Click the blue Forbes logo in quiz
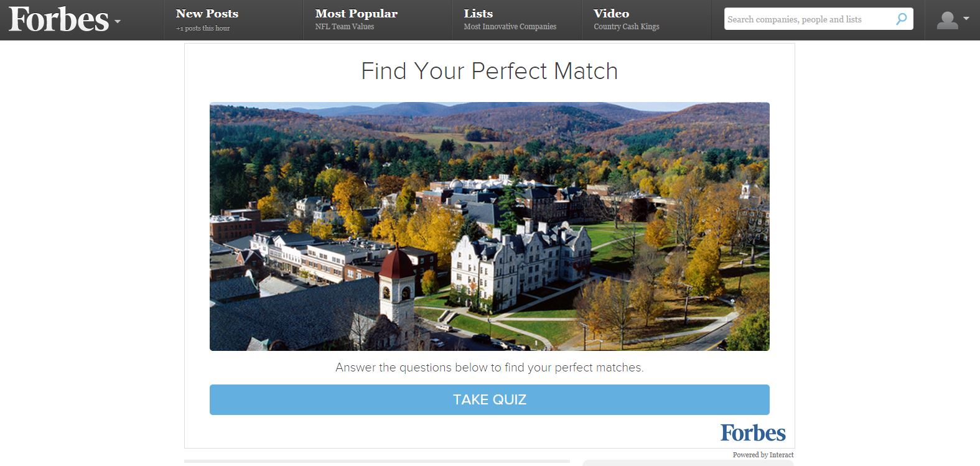The height and width of the screenshot is (466, 980). click(753, 432)
